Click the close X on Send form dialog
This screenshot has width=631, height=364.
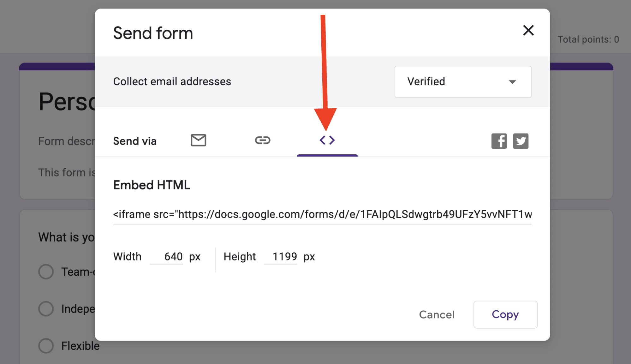click(529, 31)
